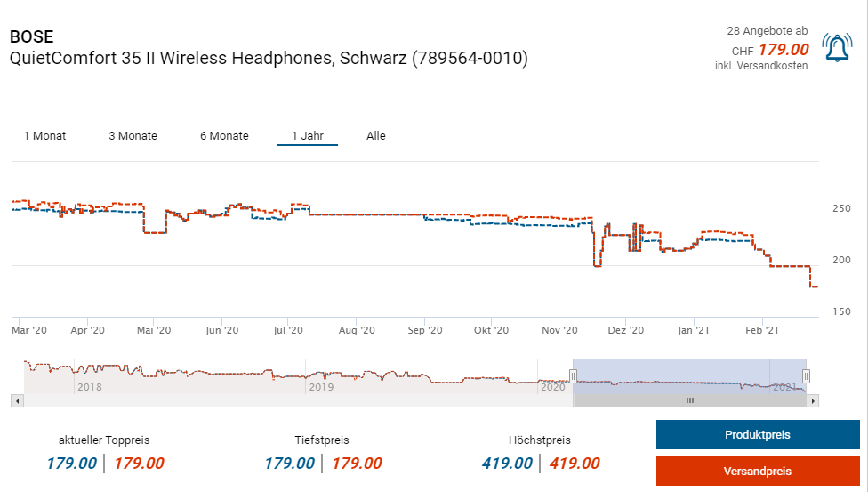Switch to 3 Monate time range
Viewport: 868px width, 492px height.
pos(133,136)
